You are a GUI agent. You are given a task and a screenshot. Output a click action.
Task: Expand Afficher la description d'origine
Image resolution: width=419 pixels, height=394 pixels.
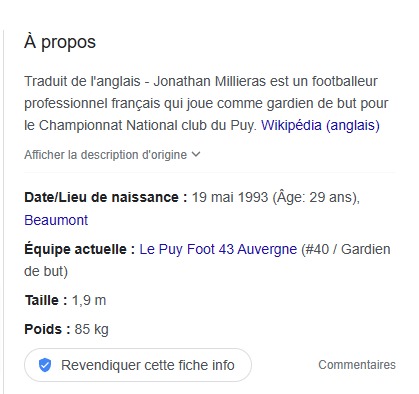click(112, 155)
